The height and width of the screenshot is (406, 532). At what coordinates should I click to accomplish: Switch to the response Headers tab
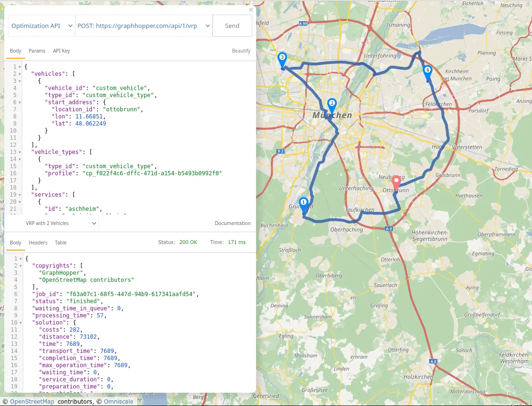38,243
